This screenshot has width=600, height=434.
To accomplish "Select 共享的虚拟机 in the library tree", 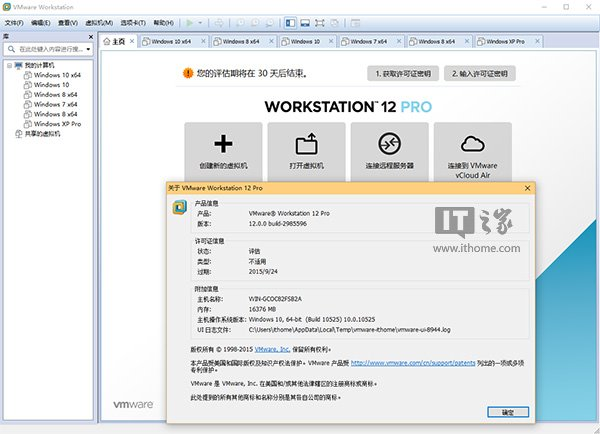I will tap(42, 134).
